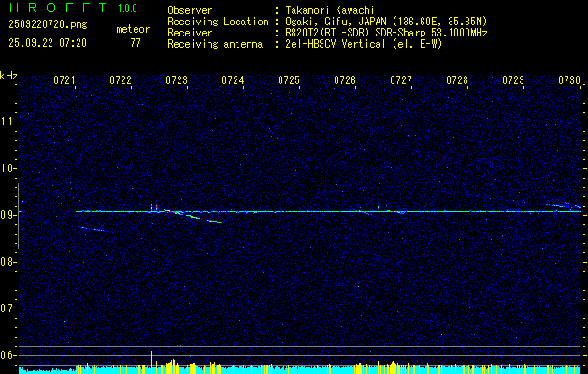Click the 0.7 kHz frequency label

[x=8, y=309]
